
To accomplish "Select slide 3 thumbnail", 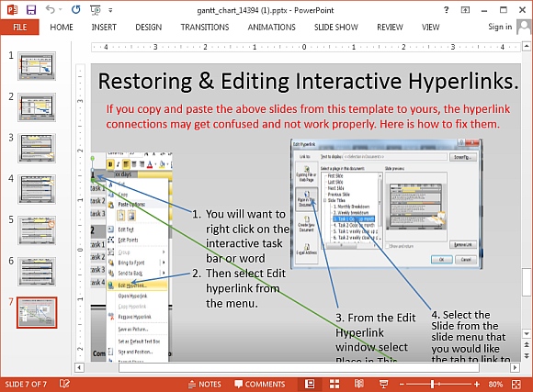I will (37, 148).
